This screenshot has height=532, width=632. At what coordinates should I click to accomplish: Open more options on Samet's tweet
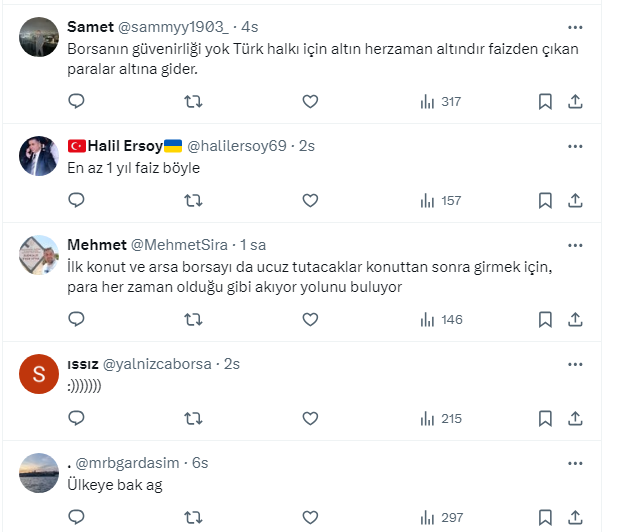coord(575,27)
